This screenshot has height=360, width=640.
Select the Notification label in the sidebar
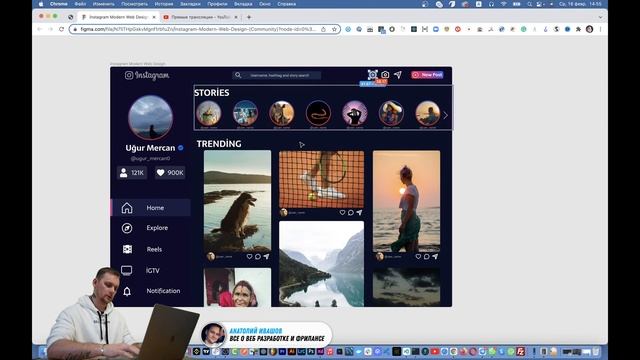coord(163,291)
